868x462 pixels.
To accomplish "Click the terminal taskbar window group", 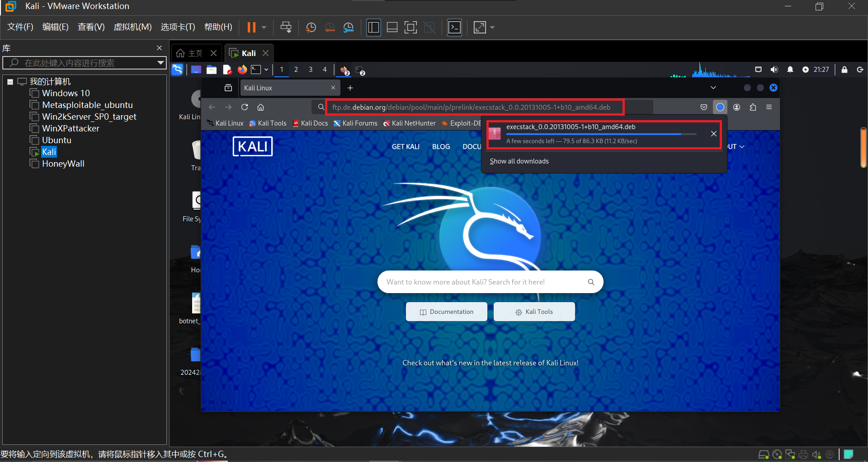I will pyautogui.click(x=360, y=70).
